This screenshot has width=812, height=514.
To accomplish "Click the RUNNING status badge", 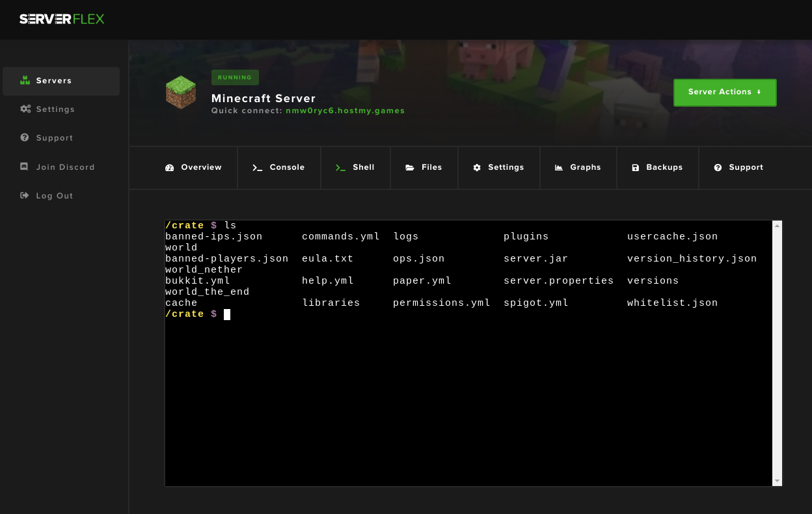I will [x=235, y=77].
